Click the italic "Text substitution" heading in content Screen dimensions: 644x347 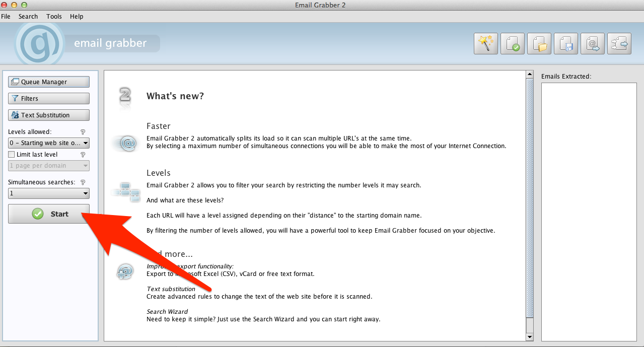click(171, 289)
